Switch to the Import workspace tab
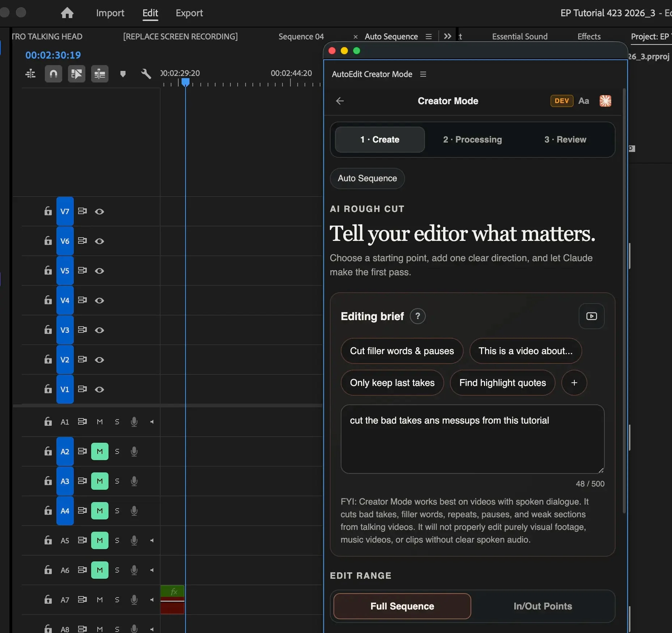This screenshot has height=633, width=672. point(110,13)
